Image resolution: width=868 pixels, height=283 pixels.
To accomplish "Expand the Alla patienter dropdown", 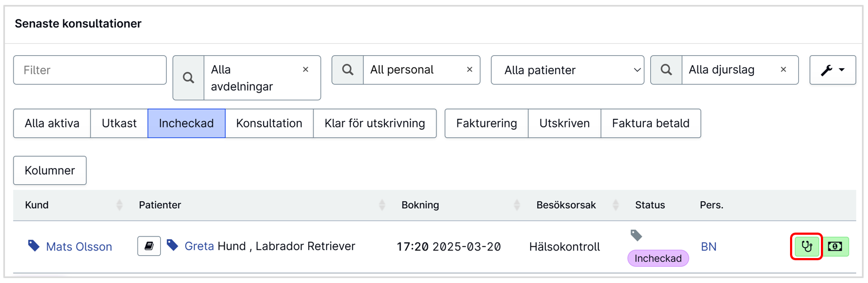I will [x=567, y=70].
